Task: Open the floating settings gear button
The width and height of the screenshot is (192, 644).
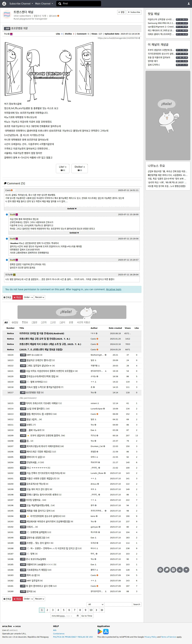Action: coord(160,570)
